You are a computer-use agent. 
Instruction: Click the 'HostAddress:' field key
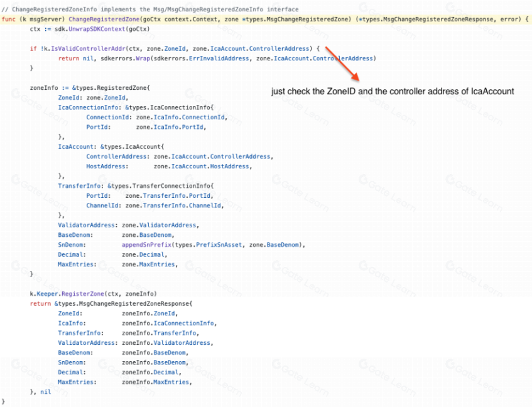pos(107,166)
